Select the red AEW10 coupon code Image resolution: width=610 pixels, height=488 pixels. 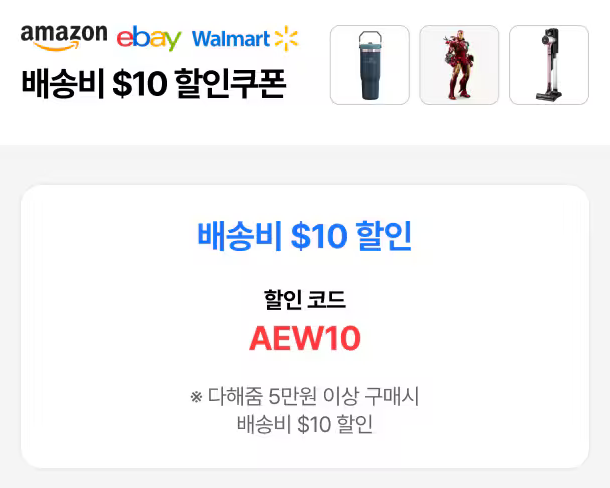304,339
